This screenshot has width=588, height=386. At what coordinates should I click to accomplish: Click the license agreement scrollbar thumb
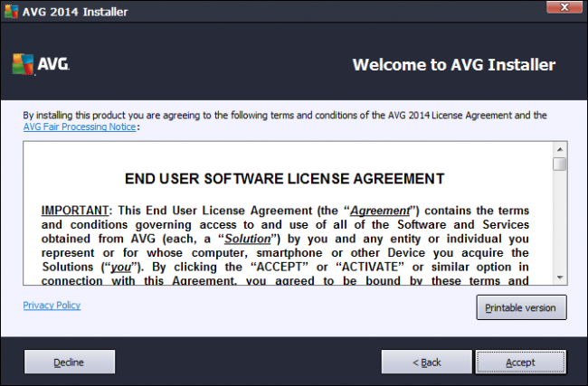560,165
